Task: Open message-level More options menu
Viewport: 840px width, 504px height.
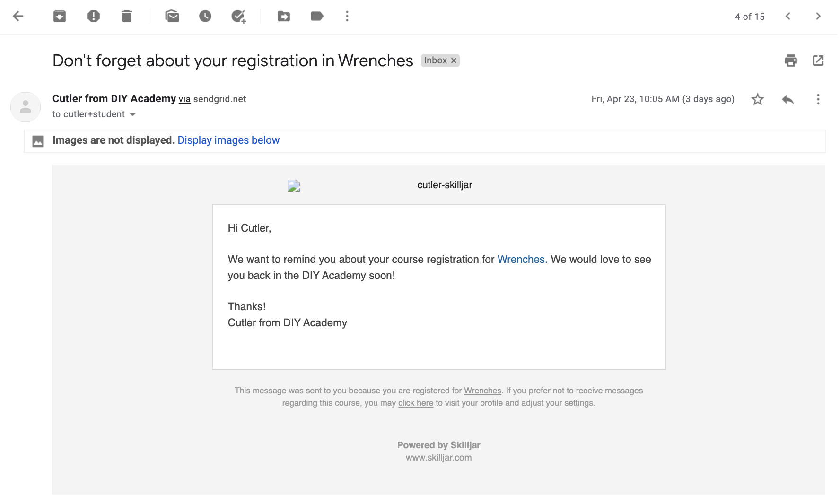Action: [818, 99]
